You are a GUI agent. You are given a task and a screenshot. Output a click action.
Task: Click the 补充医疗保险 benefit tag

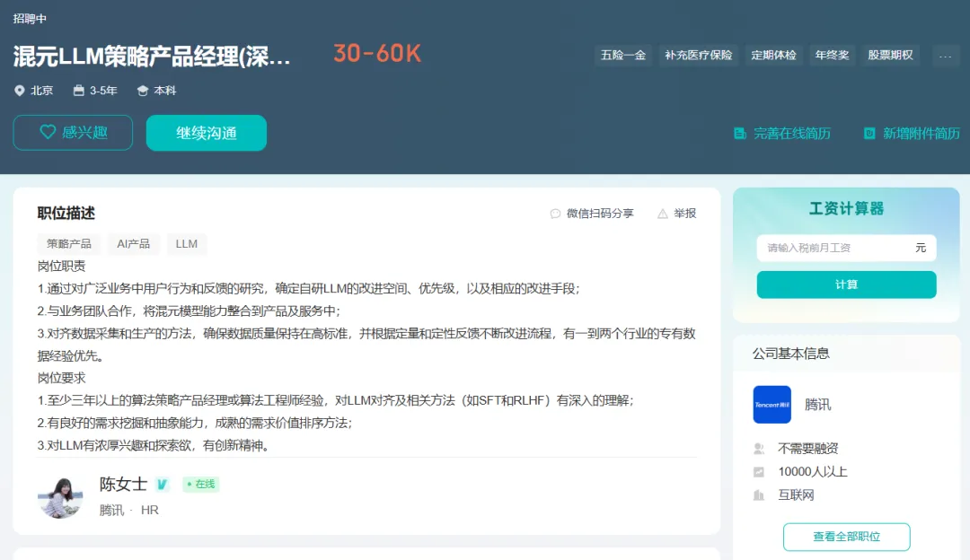click(x=698, y=56)
